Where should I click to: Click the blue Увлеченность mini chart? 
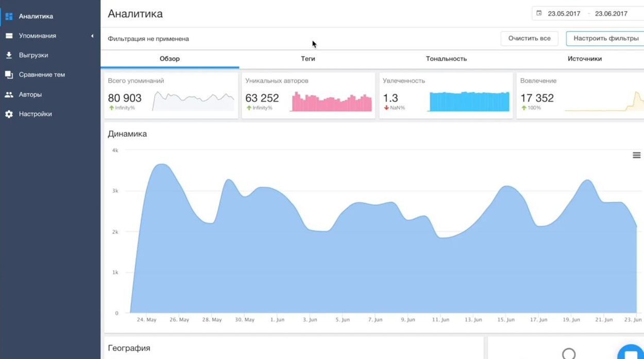(x=469, y=102)
